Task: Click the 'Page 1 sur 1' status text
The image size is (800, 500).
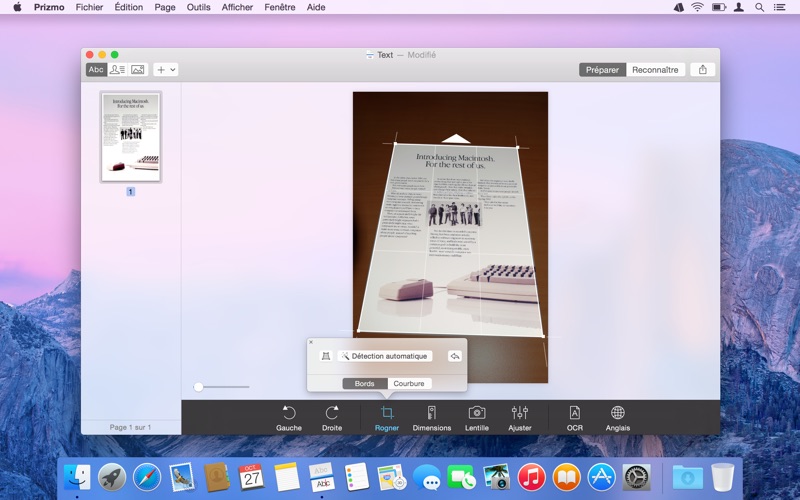Action: pyautogui.click(x=130, y=427)
